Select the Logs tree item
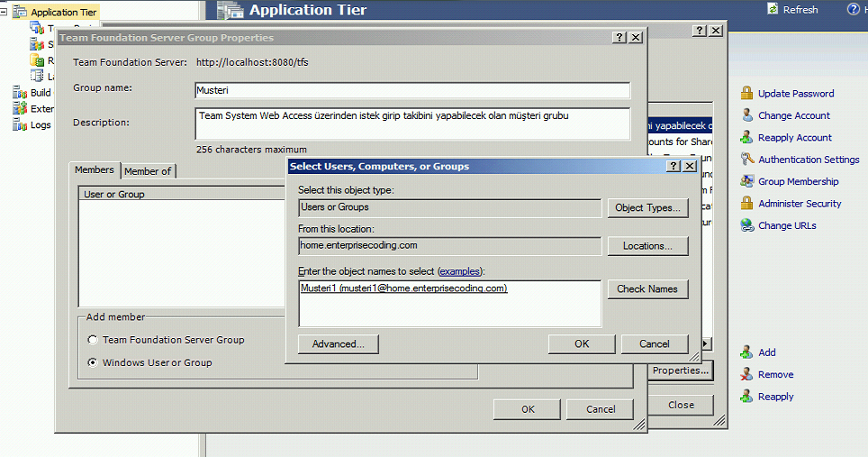The image size is (868, 457). pos(41,125)
